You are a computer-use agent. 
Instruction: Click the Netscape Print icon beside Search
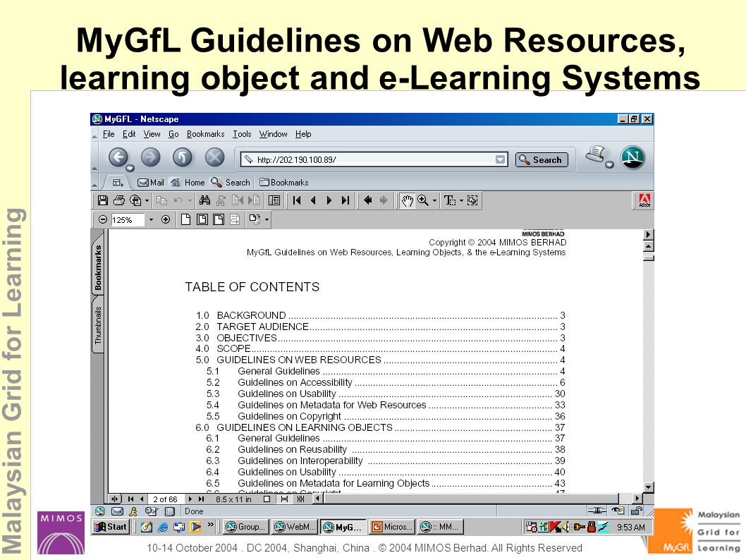[595, 154]
